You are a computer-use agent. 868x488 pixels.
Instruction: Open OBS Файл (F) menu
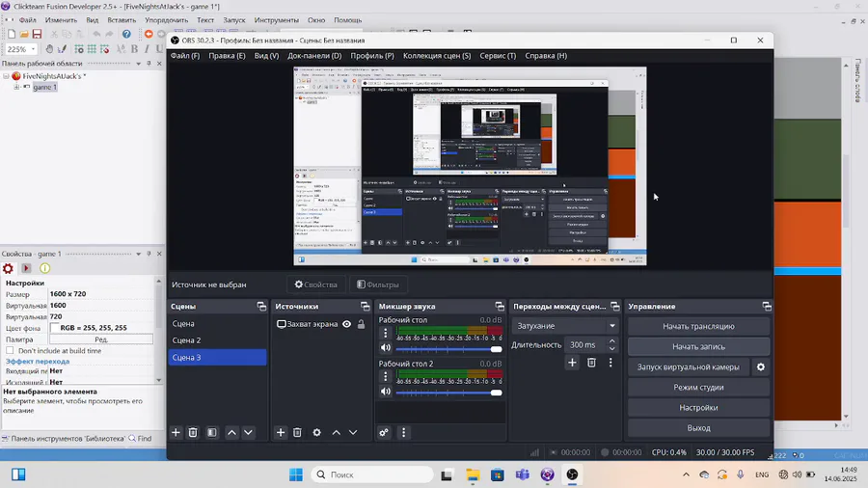185,56
